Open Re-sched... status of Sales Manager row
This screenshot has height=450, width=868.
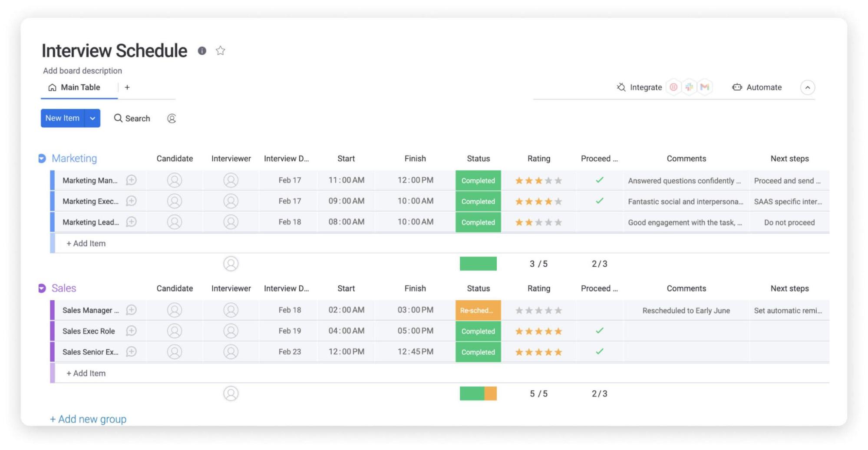pyautogui.click(x=478, y=310)
